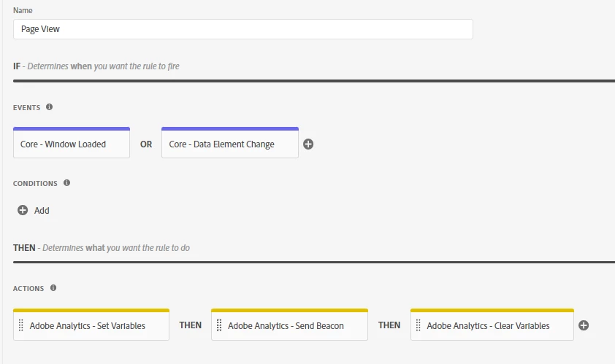Grab drag handle on Send Beacon action

(219, 325)
